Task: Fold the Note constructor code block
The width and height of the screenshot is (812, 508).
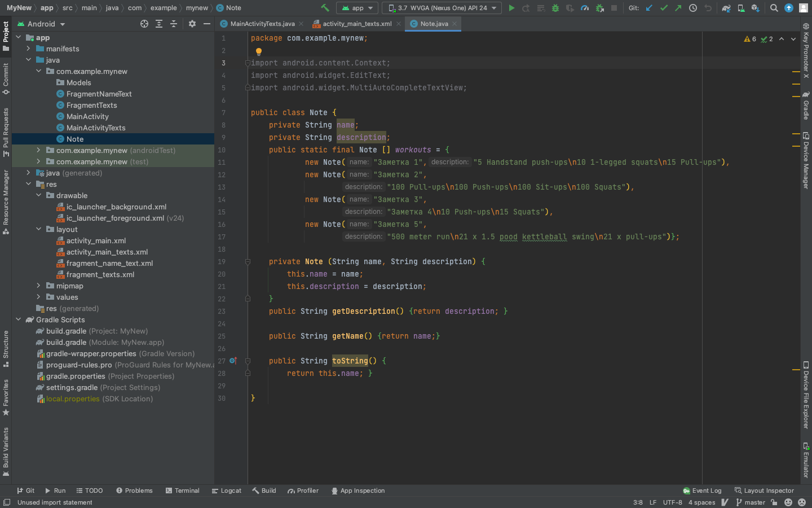Action: [248, 261]
